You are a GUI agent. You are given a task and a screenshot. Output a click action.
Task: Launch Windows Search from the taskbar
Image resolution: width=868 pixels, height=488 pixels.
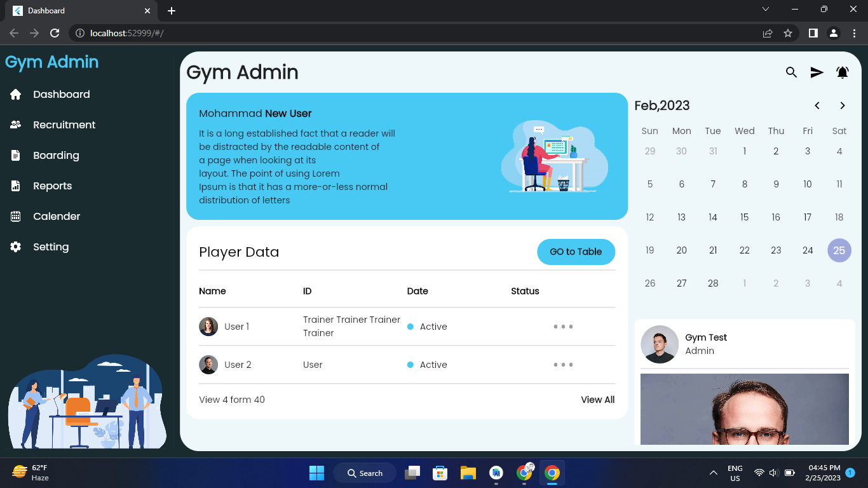[x=364, y=473]
